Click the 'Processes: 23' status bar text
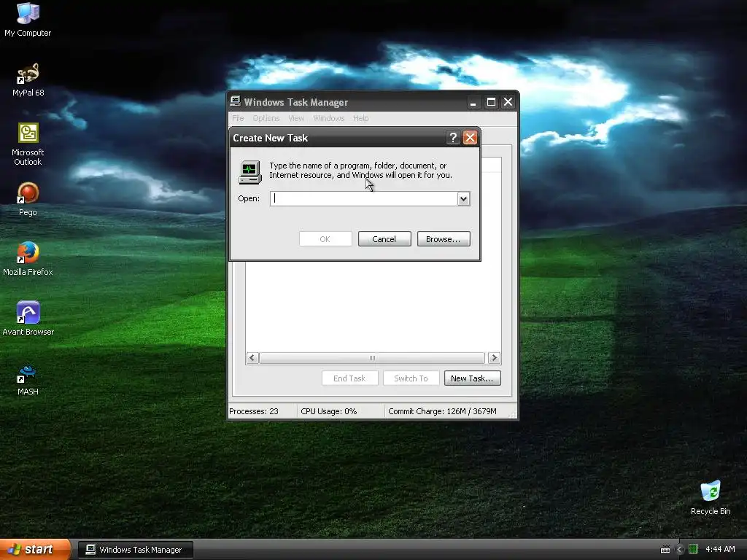This screenshot has height=560, width=747. pos(253,411)
